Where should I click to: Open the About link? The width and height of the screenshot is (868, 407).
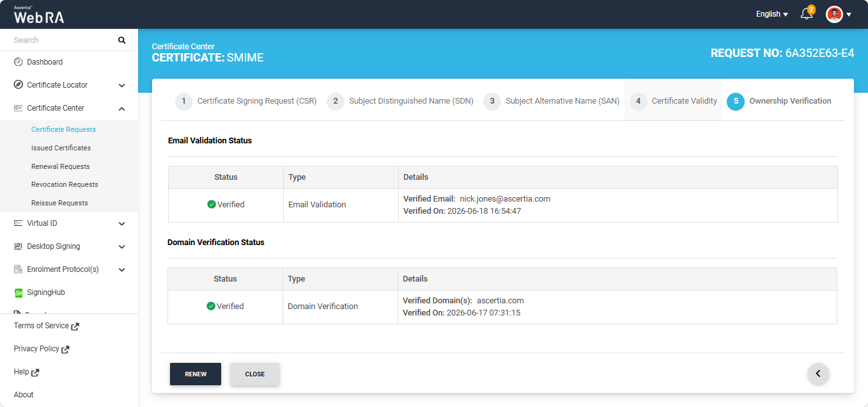24,395
